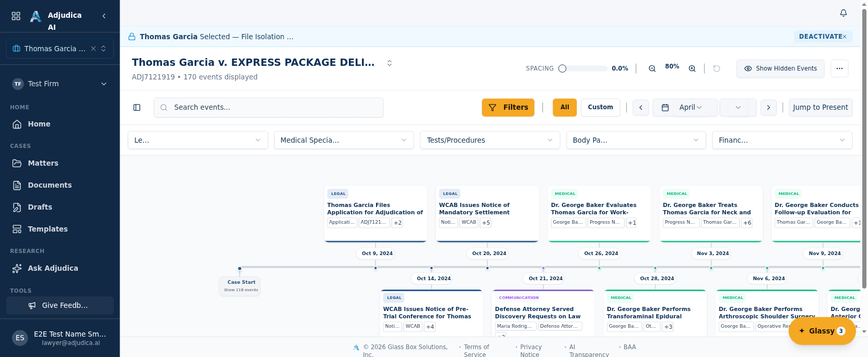868x357 pixels.
Task: Open WCAB Issues Notice of Pre-Trial Conference card
Action: click(431, 313)
